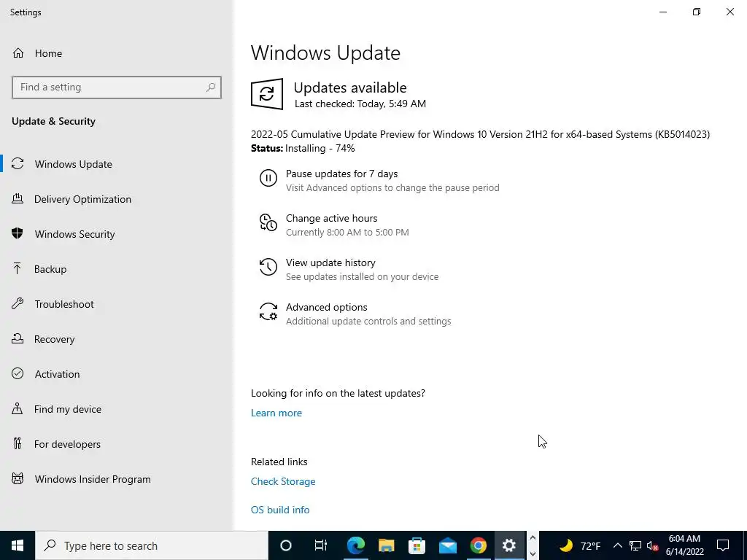Image resolution: width=747 pixels, height=560 pixels.
Task: Click the Home icon in sidebar
Action: (x=18, y=52)
